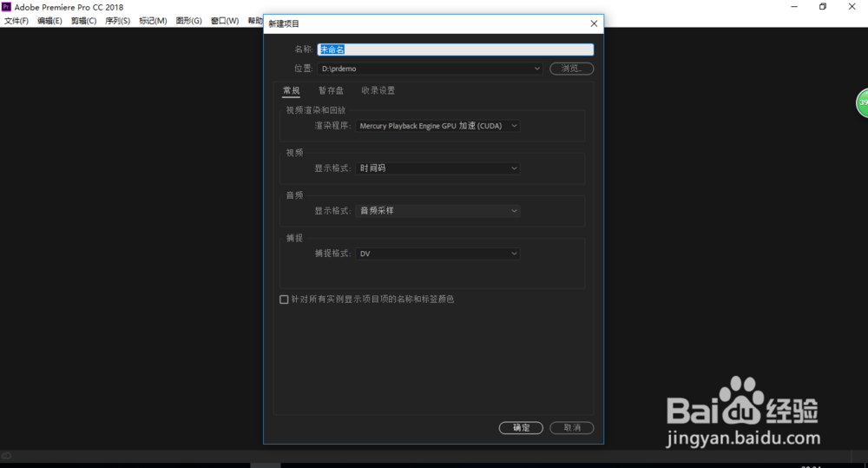Restore down the Premiere Pro window
This screenshot has width=868, height=468.
(x=823, y=7)
